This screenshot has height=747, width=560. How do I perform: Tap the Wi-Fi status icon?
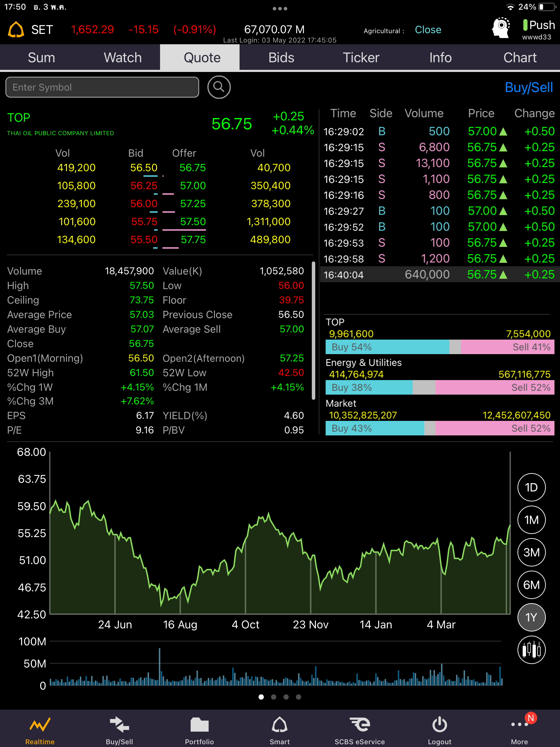pyautogui.click(x=510, y=7)
